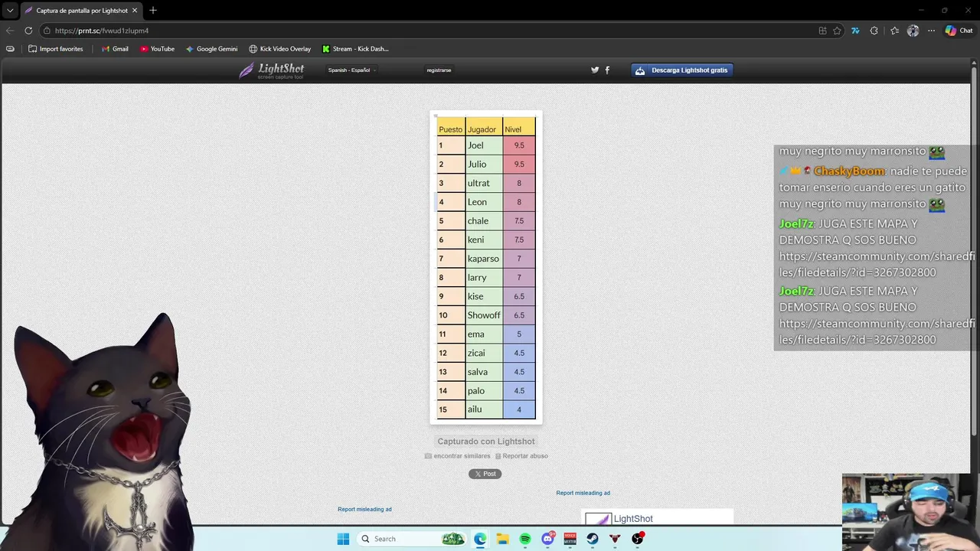Open Voicemeeter from the taskbar
This screenshot has height=551, width=980.
pos(570,539)
